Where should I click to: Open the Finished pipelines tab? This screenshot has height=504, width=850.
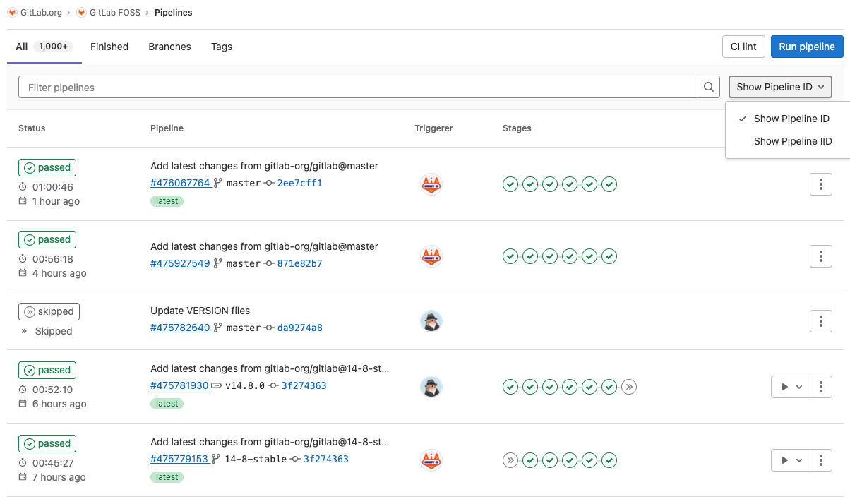[109, 47]
